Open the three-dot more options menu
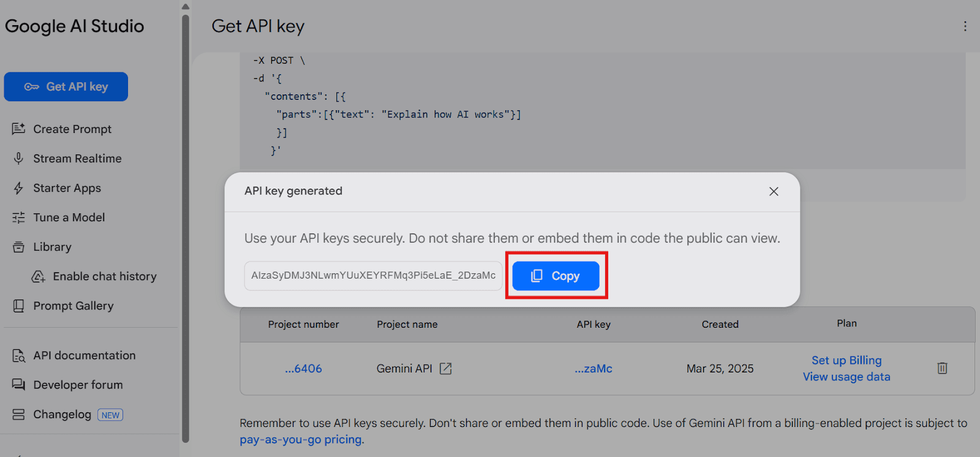 point(965,26)
